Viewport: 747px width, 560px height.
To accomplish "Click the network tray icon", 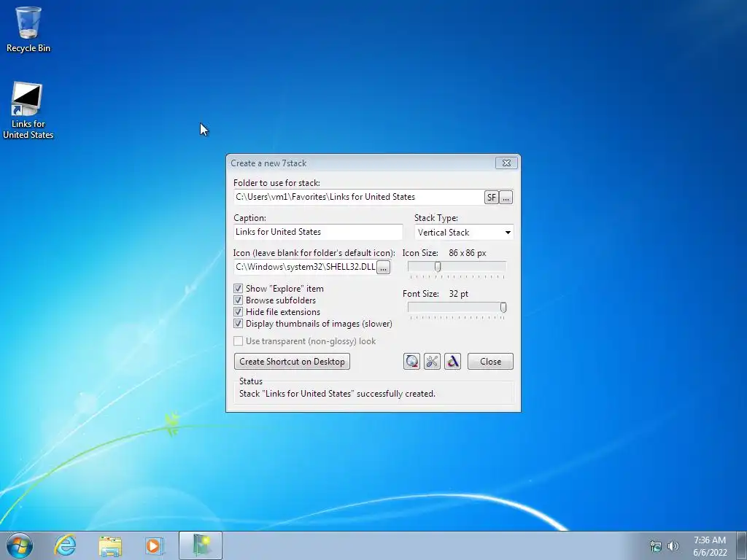I will click(656, 546).
